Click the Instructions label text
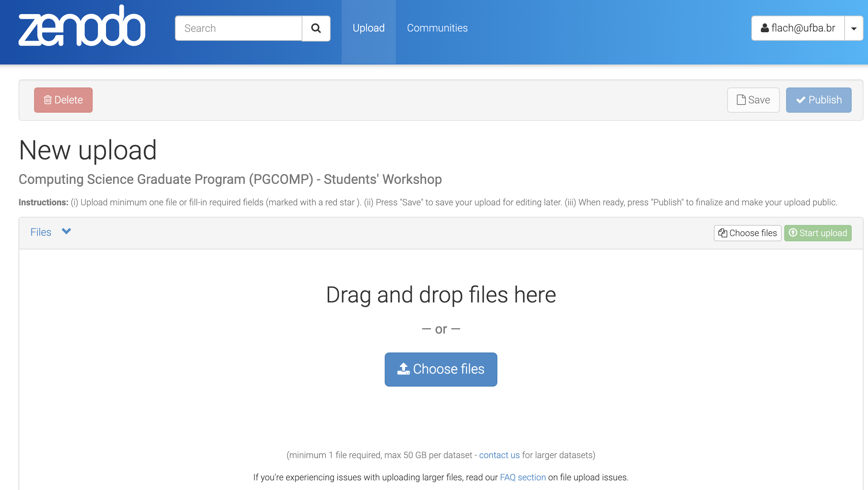This screenshot has height=490, width=868. 43,202
